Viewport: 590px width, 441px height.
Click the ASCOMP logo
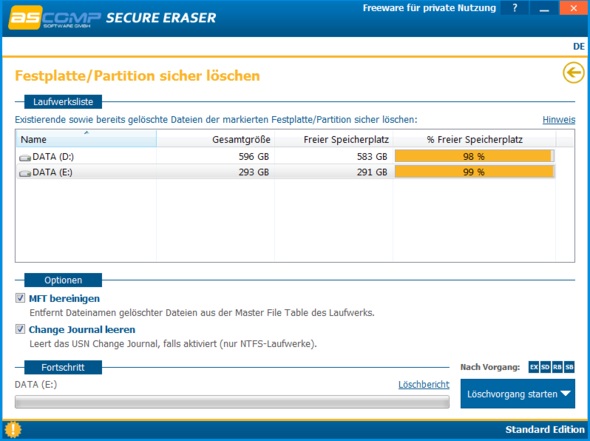(x=55, y=17)
